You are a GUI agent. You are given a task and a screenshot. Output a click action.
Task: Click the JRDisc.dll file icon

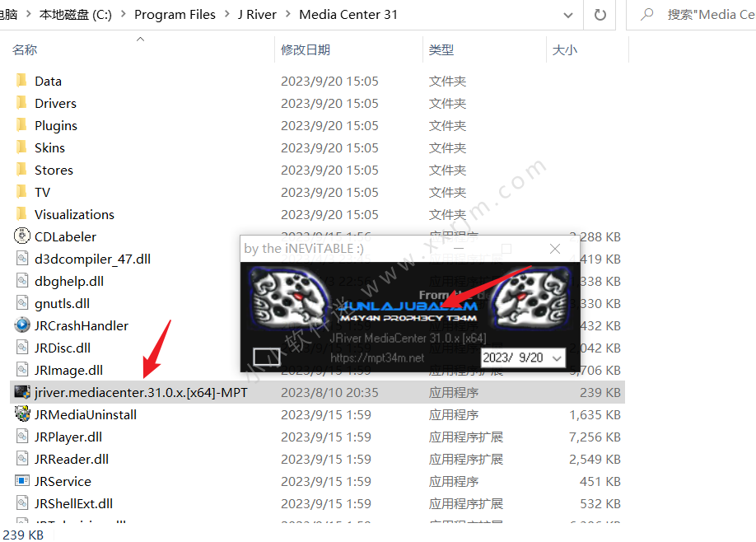22,347
